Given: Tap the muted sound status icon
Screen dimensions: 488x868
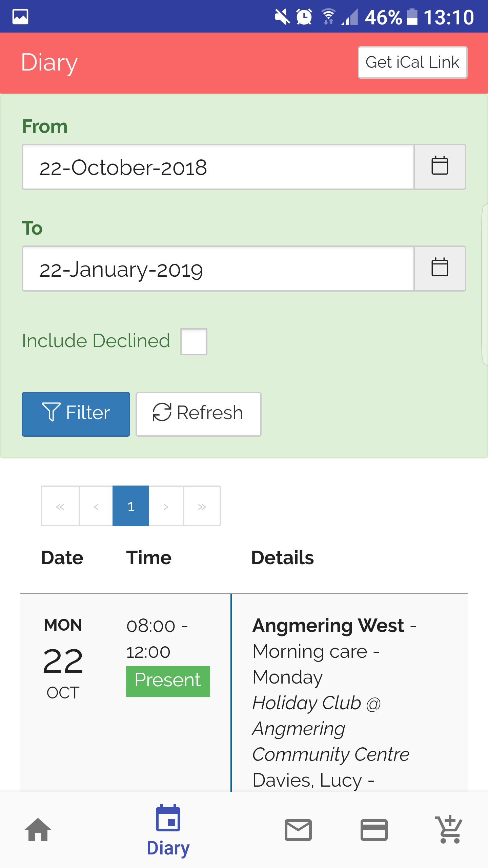Looking at the screenshot, I should [282, 17].
